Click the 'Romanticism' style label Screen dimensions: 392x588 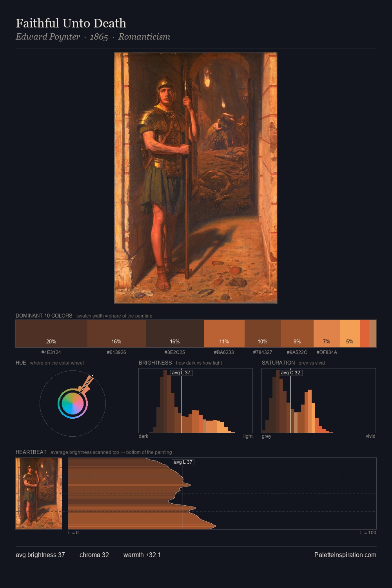coord(144,37)
